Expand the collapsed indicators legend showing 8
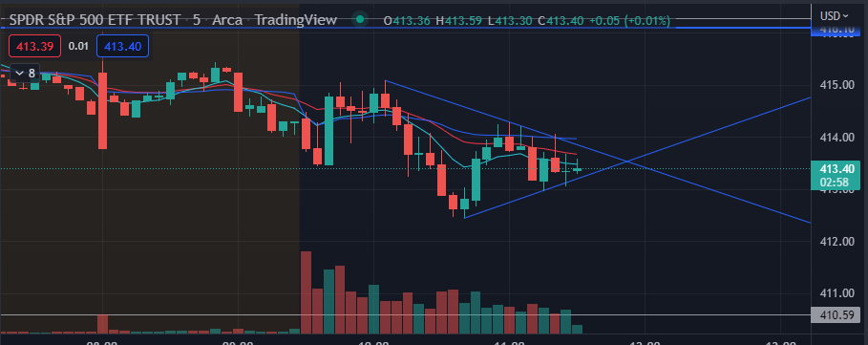This screenshot has width=868, height=345. pos(25,73)
